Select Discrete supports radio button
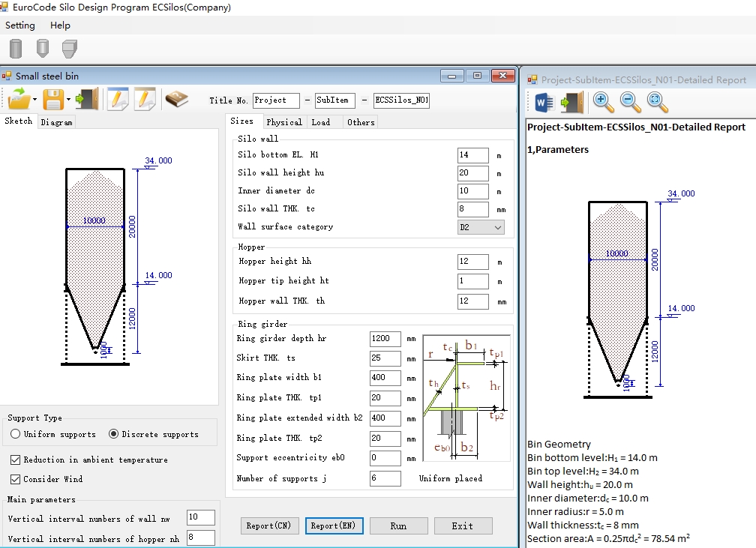This screenshot has width=756, height=548. [113, 434]
